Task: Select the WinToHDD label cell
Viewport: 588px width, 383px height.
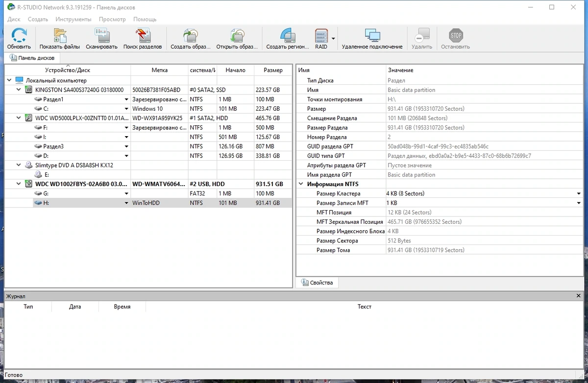Action: point(160,203)
